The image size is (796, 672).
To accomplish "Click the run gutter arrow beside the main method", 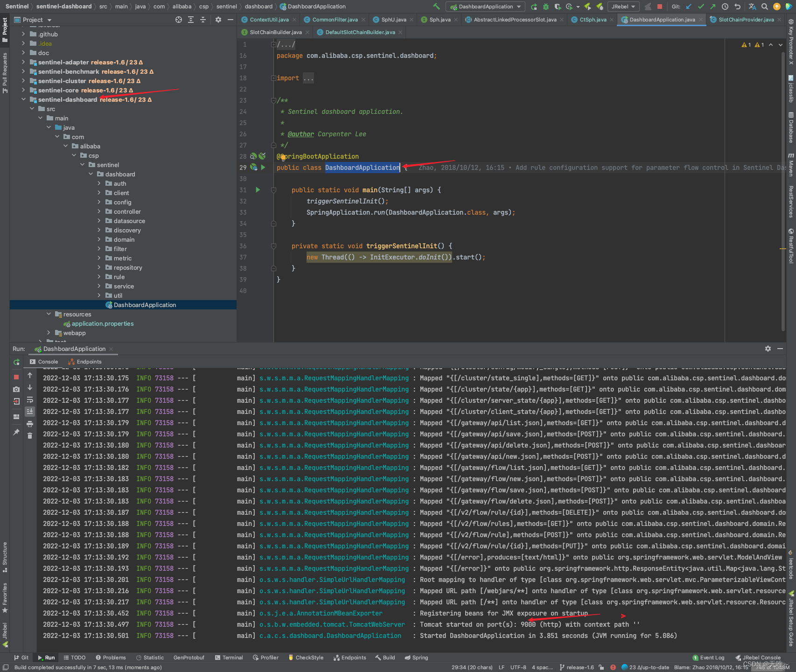I will pyautogui.click(x=258, y=190).
